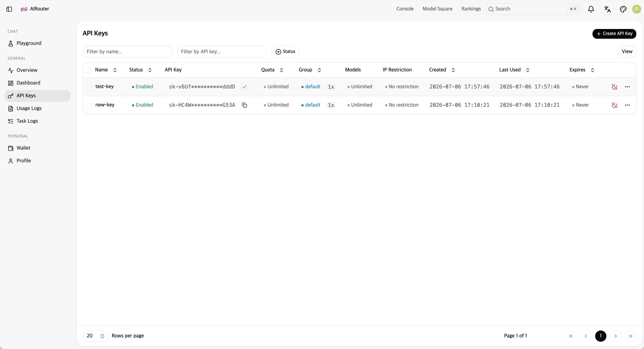Click the copied checkmark for test-key
The height and width of the screenshot is (349, 644).
244,87
